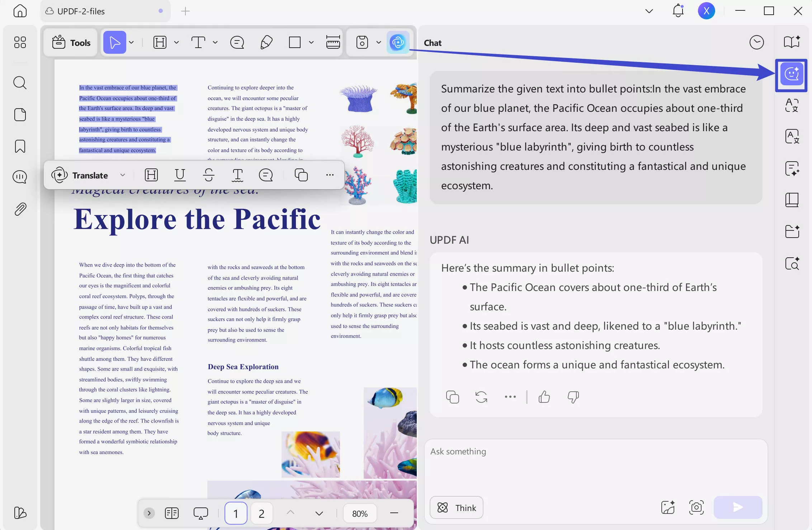Viewport: 812px width, 530px height.
Task: Open the text tool dropdown arrow
Action: (x=215, y=42)
